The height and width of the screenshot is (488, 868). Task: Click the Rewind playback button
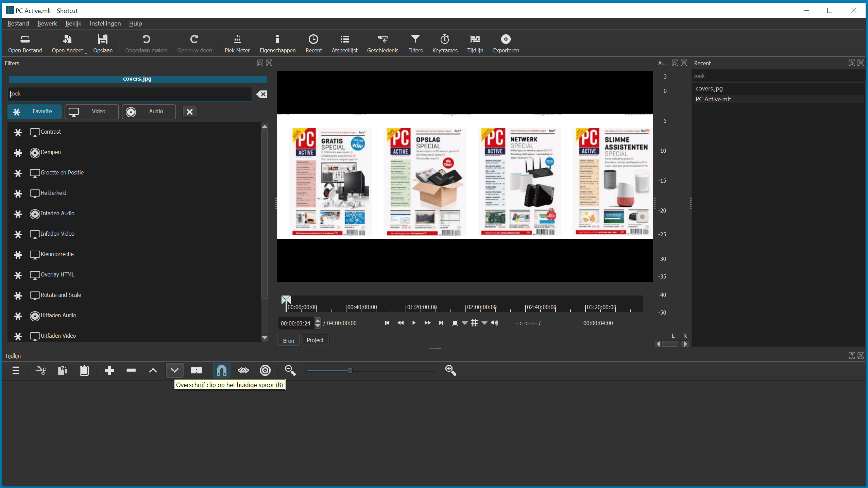400,323
